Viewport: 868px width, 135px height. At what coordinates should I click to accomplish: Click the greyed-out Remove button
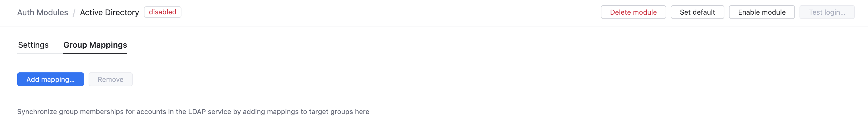pos(111,79)
